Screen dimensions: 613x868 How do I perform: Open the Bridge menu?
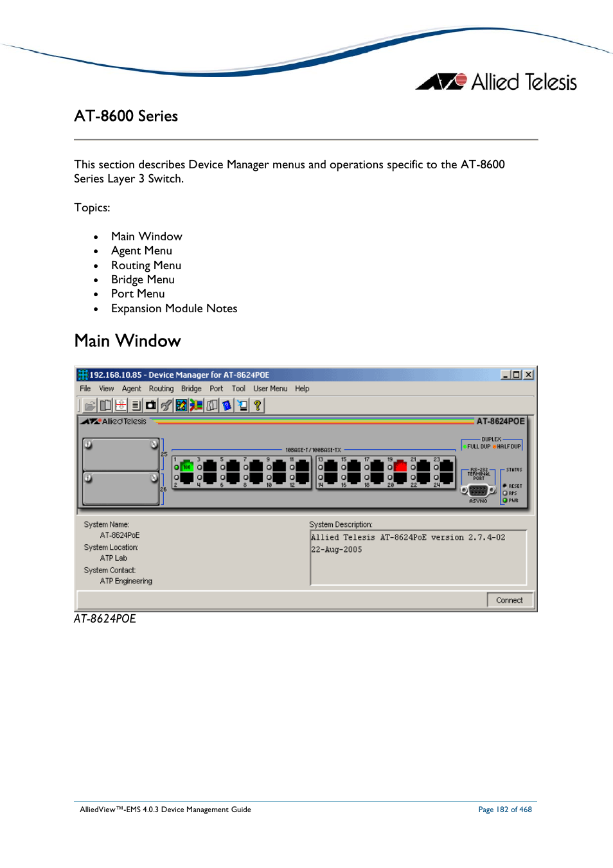[191, 389]
